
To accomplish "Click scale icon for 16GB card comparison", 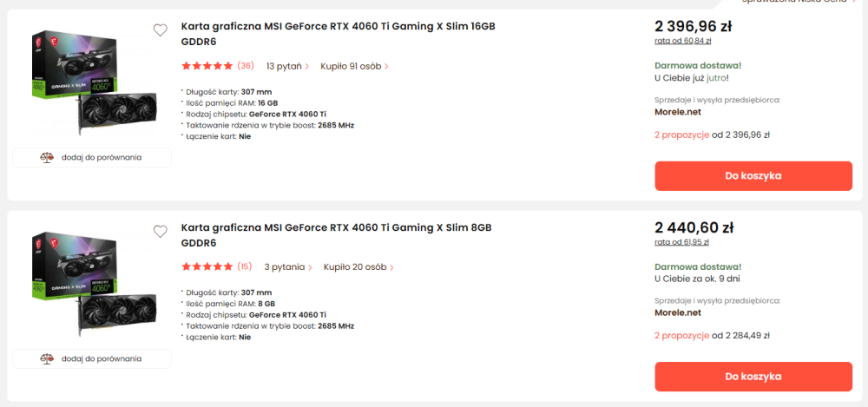I will 47,157.
